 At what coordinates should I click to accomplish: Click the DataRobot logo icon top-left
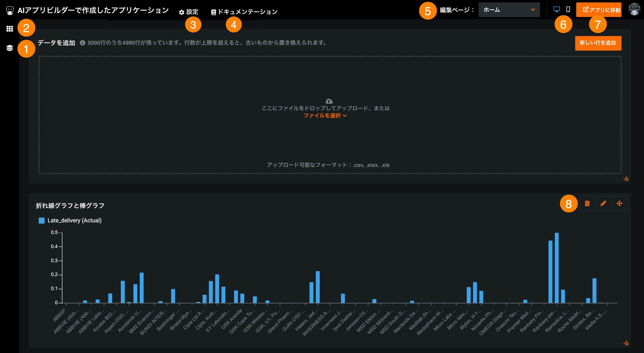[9, 11]
